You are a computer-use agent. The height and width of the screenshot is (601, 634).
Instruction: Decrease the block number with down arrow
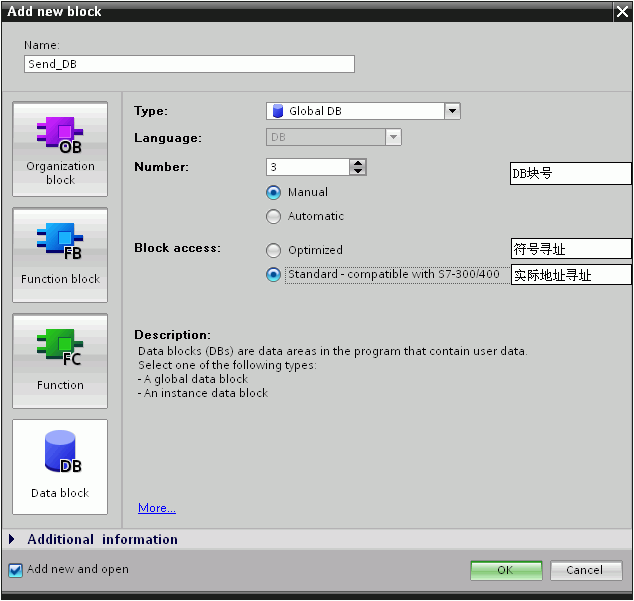point(358,171)
